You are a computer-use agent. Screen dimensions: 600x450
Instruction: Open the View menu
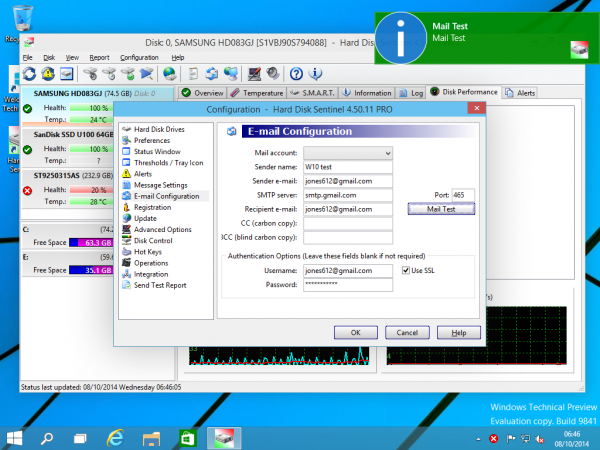[x=72, y=57]
